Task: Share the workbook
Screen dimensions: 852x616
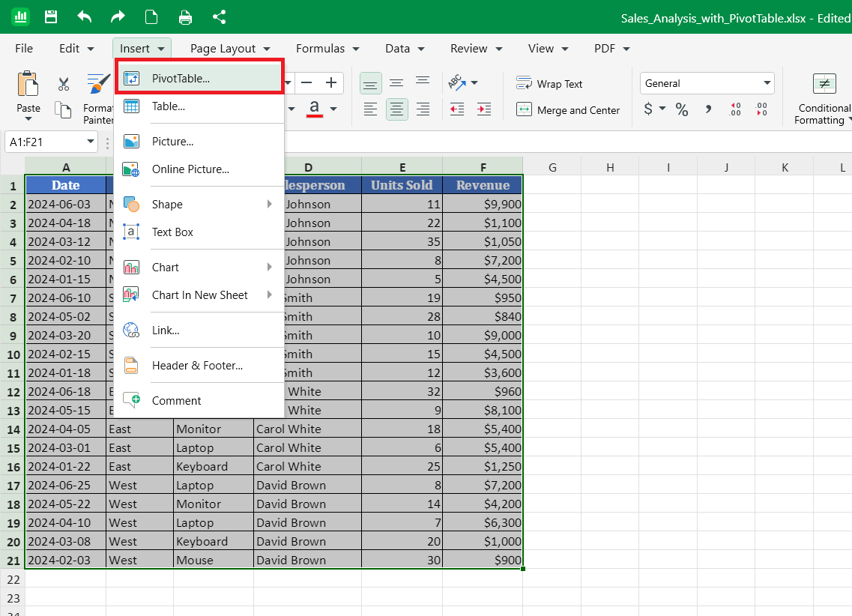Action: pyautogui.click(x=219, y=16)
